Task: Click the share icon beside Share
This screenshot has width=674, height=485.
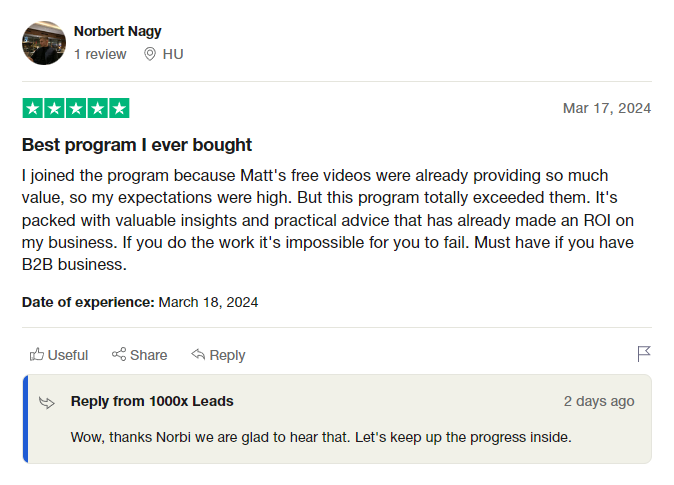Action: click(x=119, y=354)
